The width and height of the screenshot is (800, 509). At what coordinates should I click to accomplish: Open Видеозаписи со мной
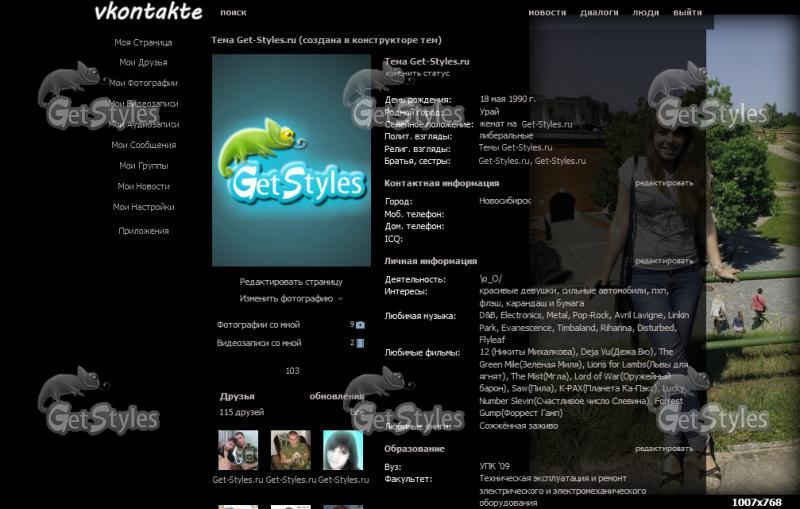point(259,343)
